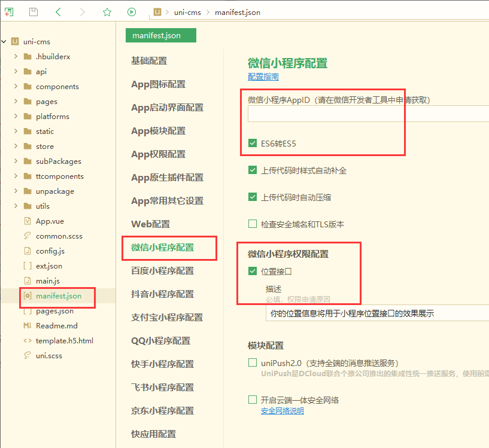The width and height of the screenshot is (489, 448).
Task: Select the manifest.json editor tab
Action: coord(161,36)
